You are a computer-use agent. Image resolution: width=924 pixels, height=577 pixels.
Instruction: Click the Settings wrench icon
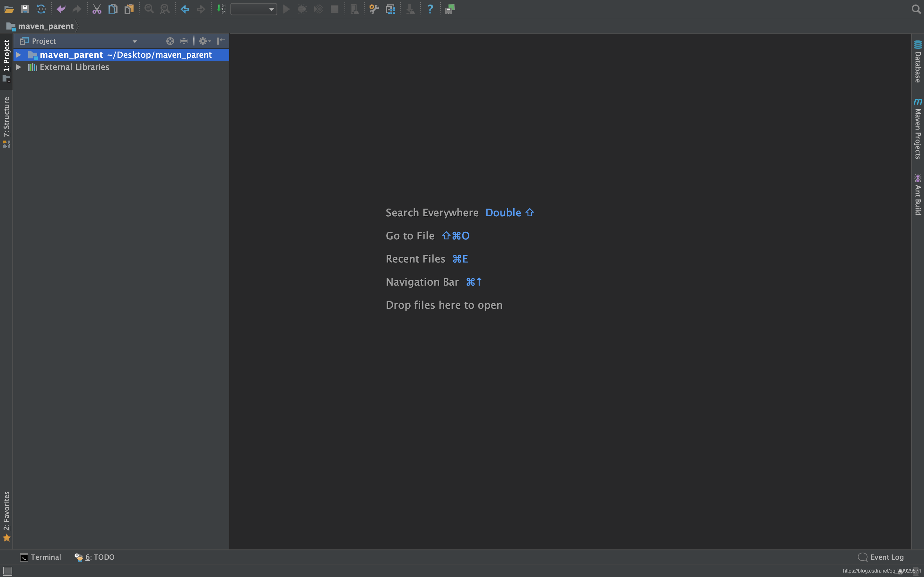tap(374, 9)
